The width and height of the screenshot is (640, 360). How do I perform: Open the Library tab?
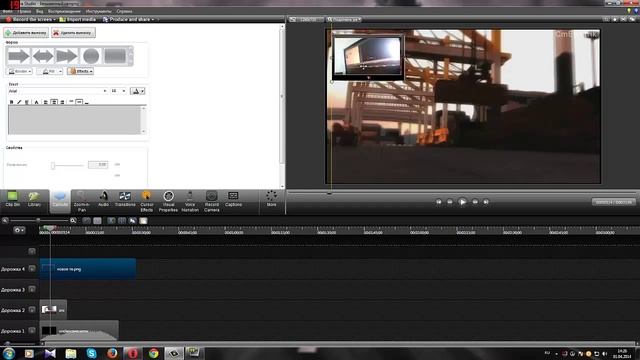[34, 200]
